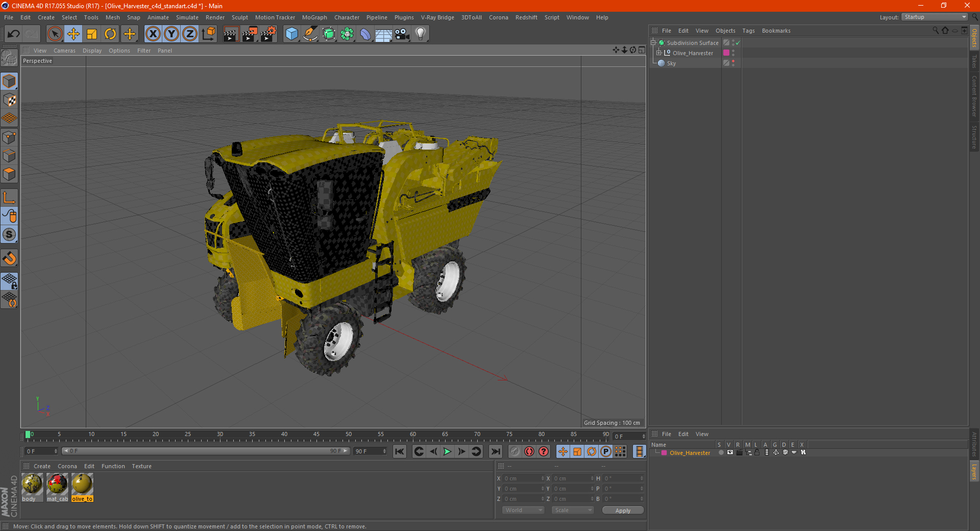Open Object Manager Tags menu
The image size is (980, 531).
(748, 31)
